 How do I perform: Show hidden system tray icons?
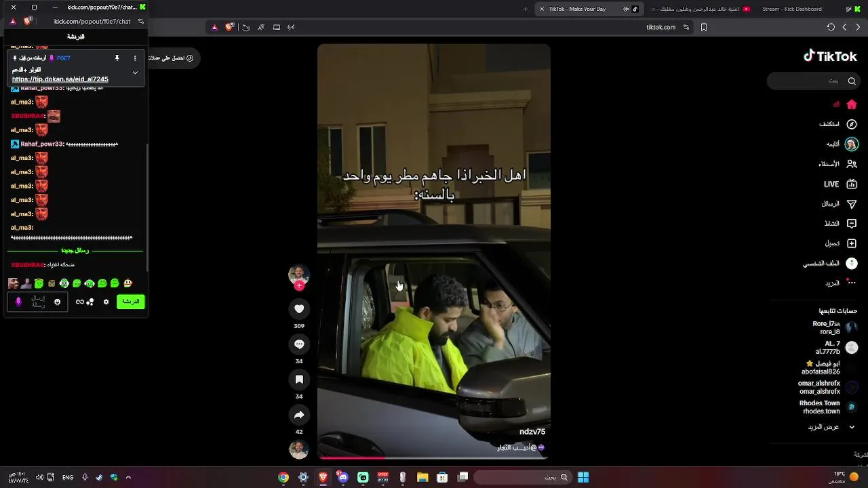(128, 477)
